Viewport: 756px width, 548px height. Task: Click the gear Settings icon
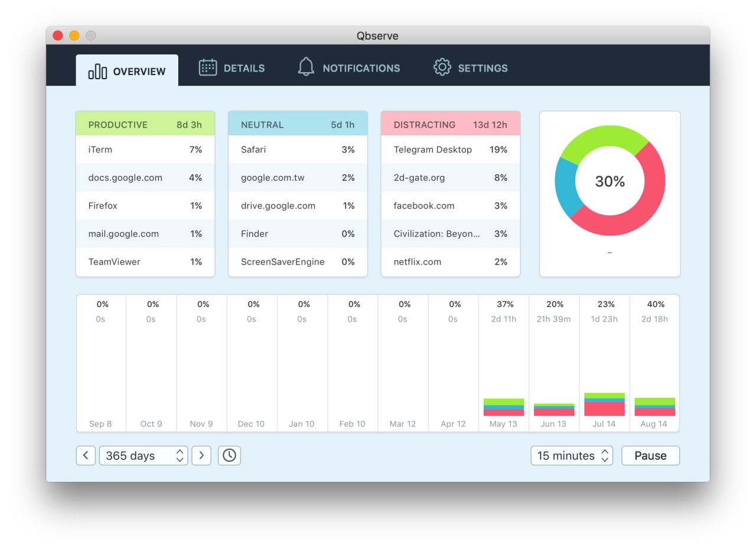coord(442,67)
